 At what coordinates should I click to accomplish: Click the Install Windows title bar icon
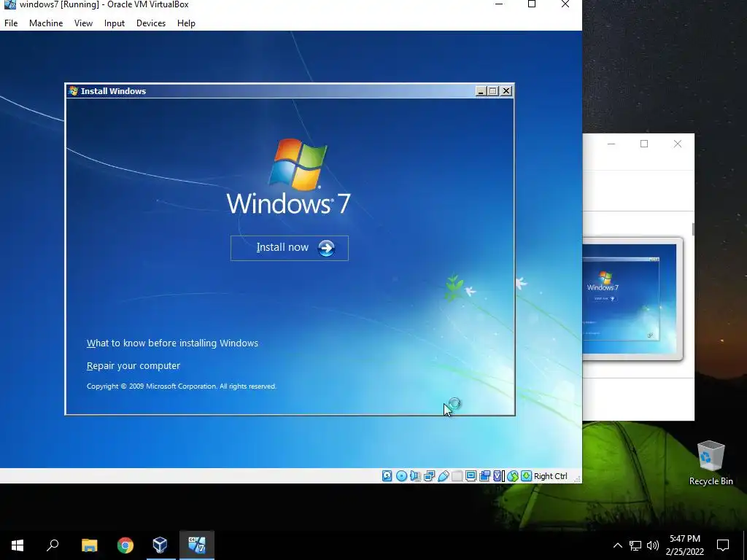tap(73, 91)
